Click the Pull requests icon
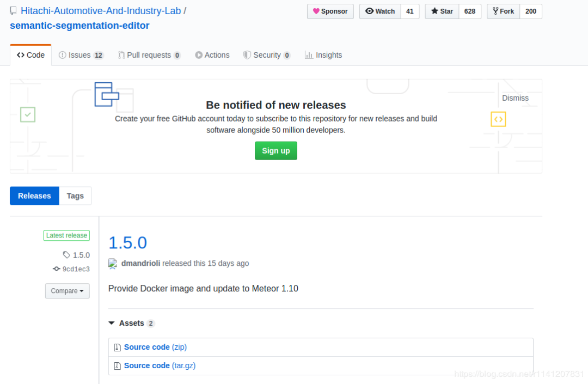This screenshot has height=384, width=588. coord(121,55)
